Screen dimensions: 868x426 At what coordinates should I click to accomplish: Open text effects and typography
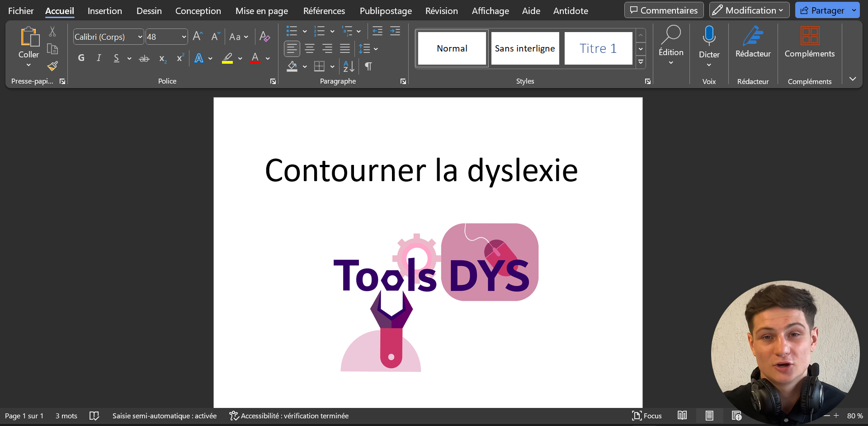click(x=199, y=58)
